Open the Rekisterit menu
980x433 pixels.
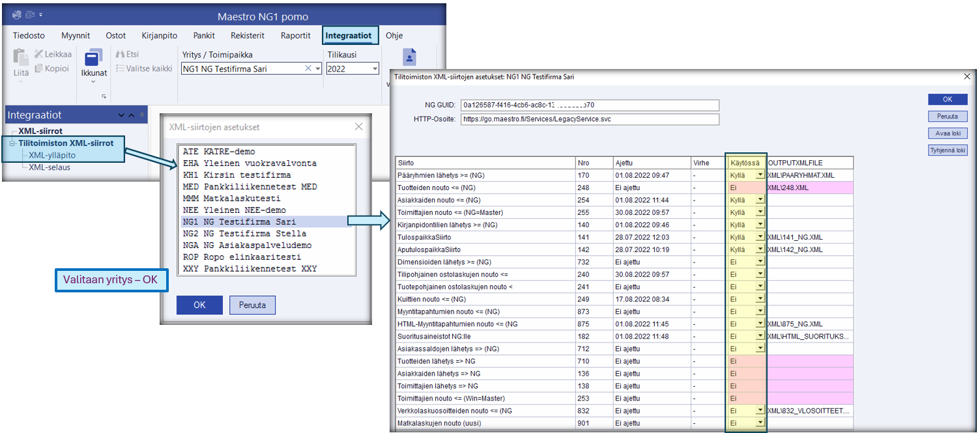click(x=248, y=36)
